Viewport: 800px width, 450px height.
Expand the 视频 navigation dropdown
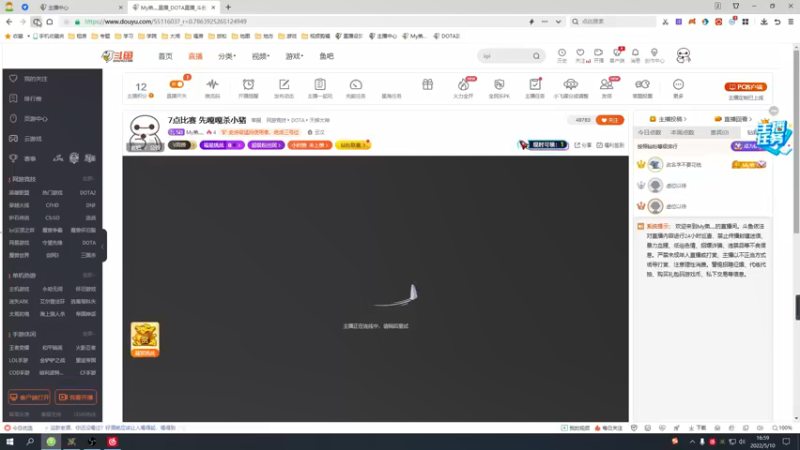[260, 56]
